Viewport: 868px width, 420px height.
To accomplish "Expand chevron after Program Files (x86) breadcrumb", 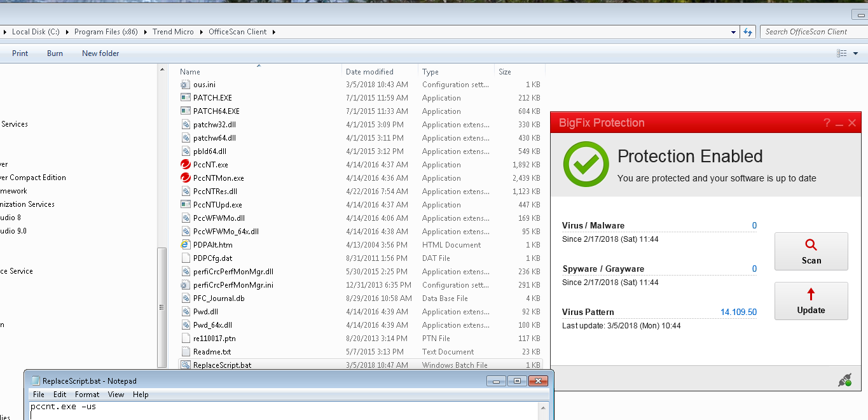I will pos(144,32).
